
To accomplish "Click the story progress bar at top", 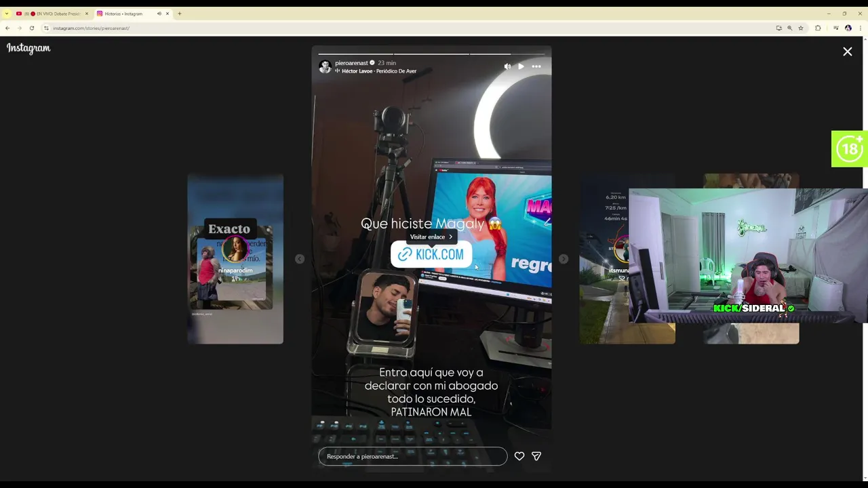I will click(x=431, y=54).
